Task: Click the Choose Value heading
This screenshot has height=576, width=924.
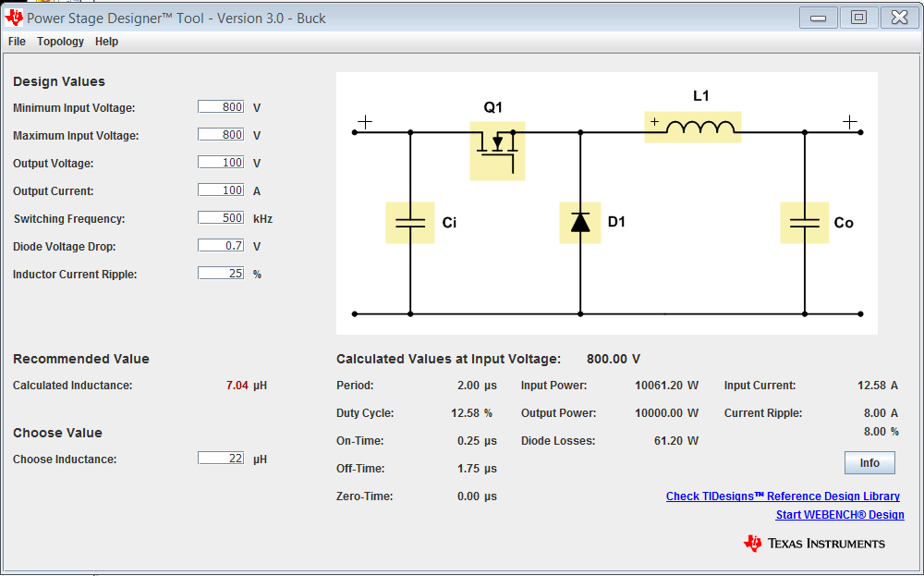Action: [57, 433]
